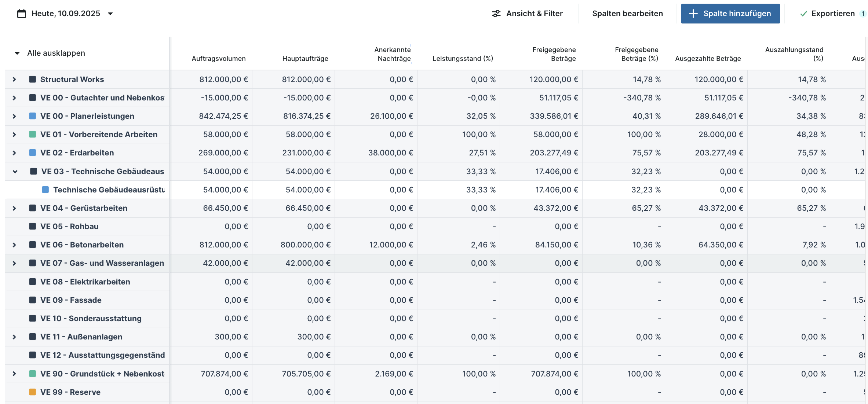This screenshot has height=404, width=868.
Task: Click the Exportieren button
Action: (x=833, y=14)
